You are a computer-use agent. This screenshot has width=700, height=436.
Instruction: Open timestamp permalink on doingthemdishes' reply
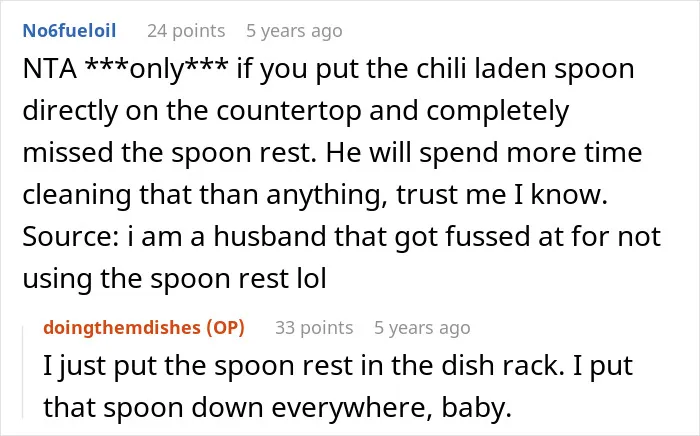(422, 328)
